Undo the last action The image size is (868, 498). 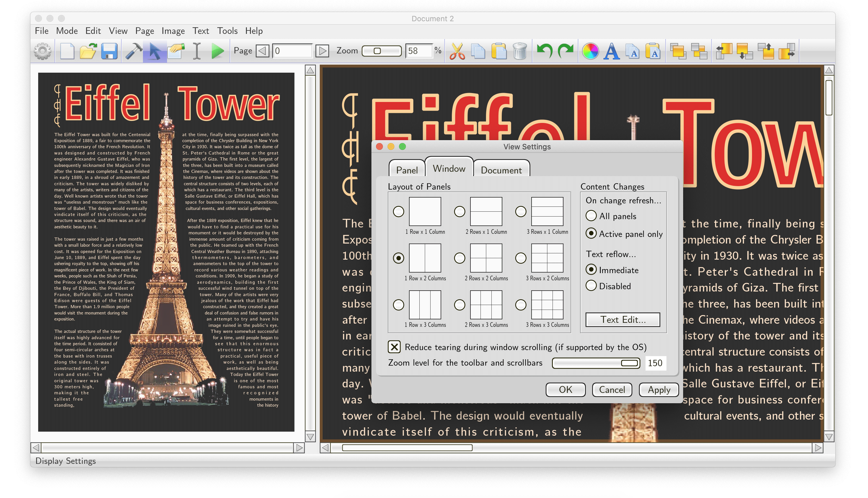545,51
